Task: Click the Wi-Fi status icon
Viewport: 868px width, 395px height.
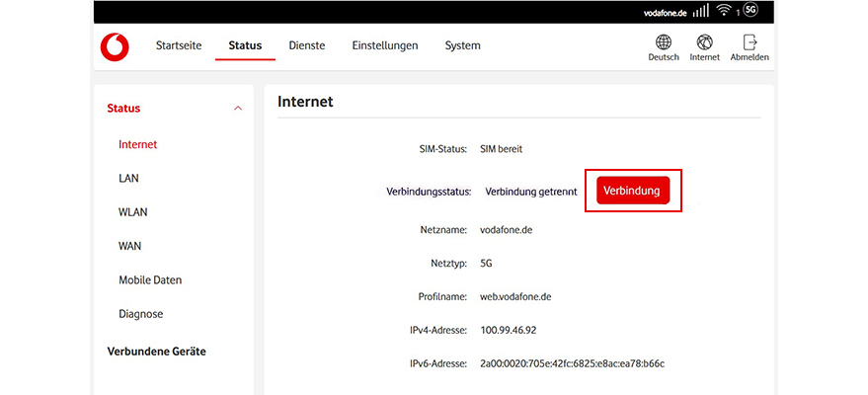Action: coord(723,11)
